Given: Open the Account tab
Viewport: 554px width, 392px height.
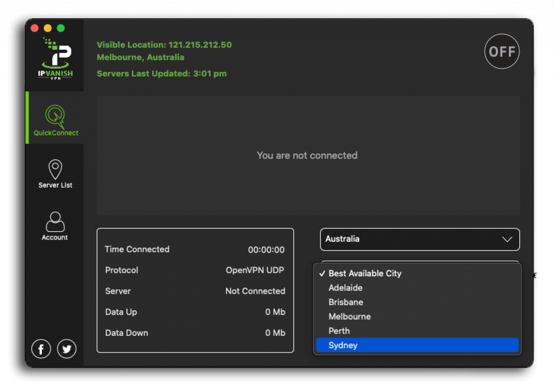Looking at the screenshot, I should tap(55, 226).
